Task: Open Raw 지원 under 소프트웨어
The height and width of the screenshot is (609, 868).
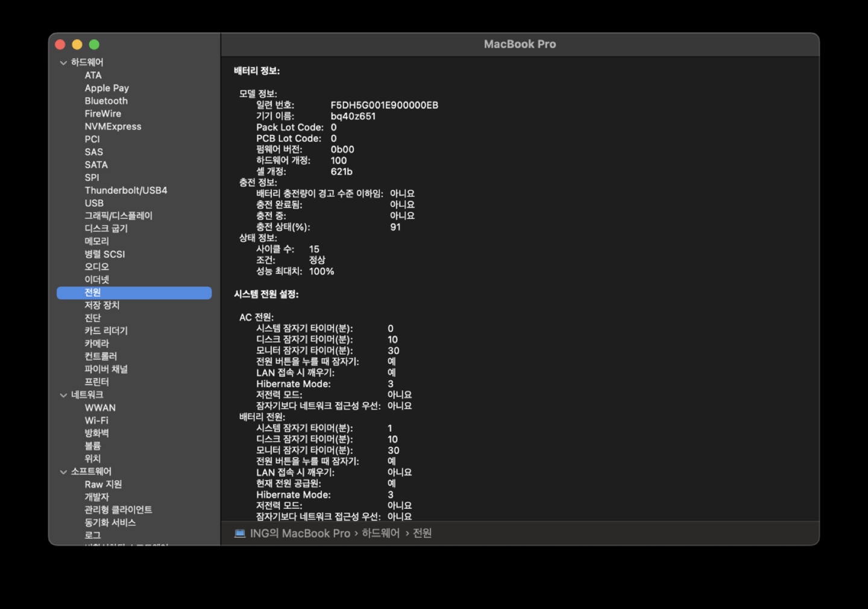Action: click(x=103, y=484)
